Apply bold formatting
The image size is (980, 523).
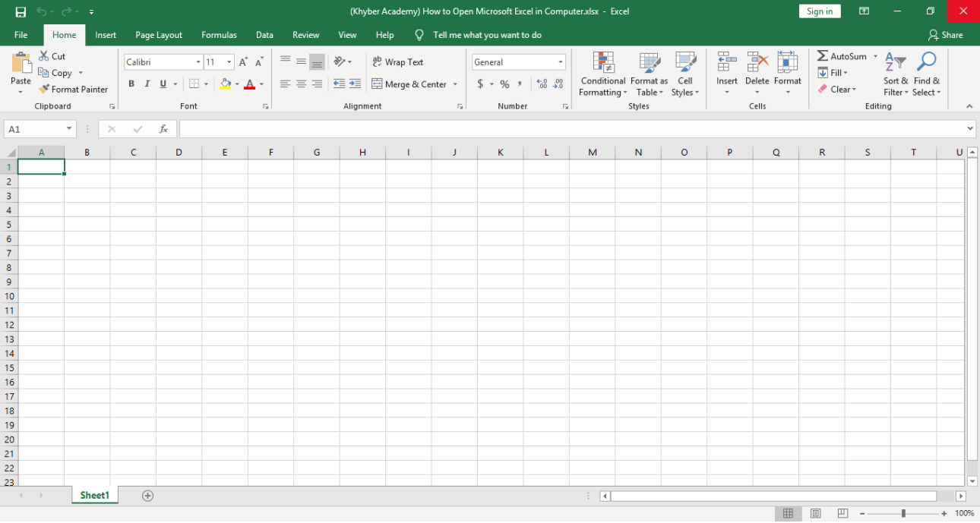click(131, 83)
